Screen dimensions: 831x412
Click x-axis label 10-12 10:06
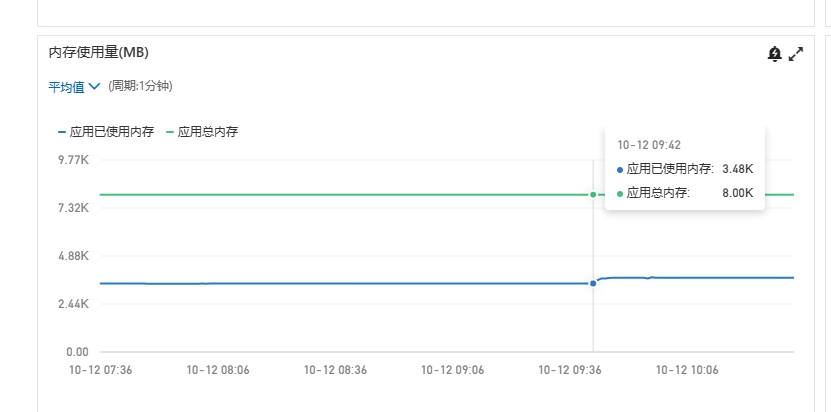click(x=687, y=369)
